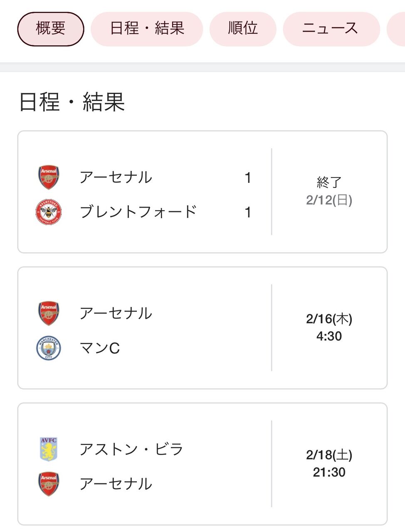Open マンC team name link
The image size is (405, 532).
click(x=100, y=348)
